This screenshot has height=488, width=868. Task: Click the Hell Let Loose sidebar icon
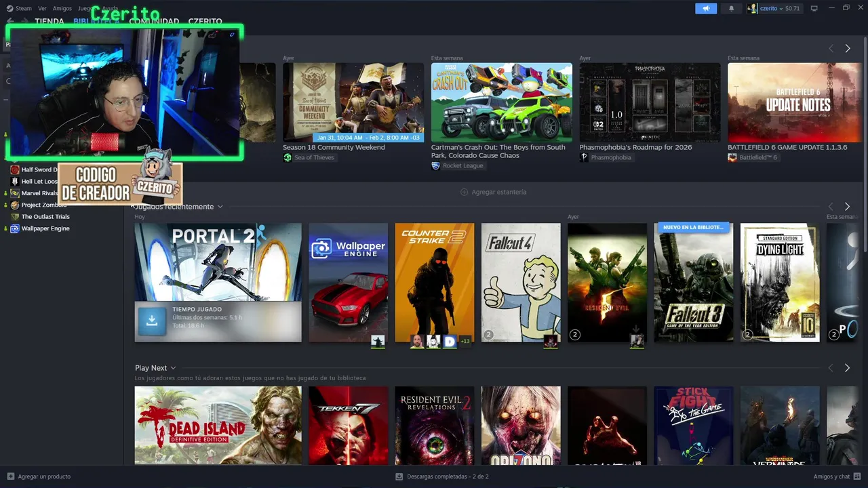(x=14, y=182)
